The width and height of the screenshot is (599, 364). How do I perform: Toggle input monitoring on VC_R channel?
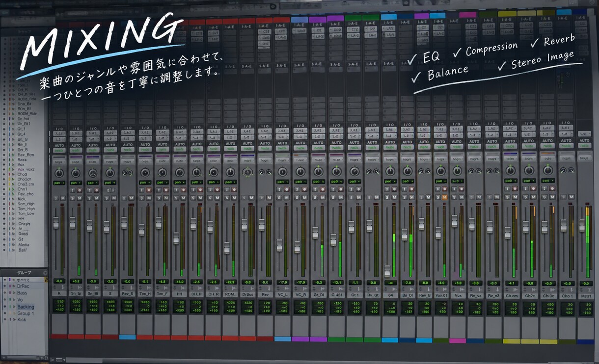(296, 189)
